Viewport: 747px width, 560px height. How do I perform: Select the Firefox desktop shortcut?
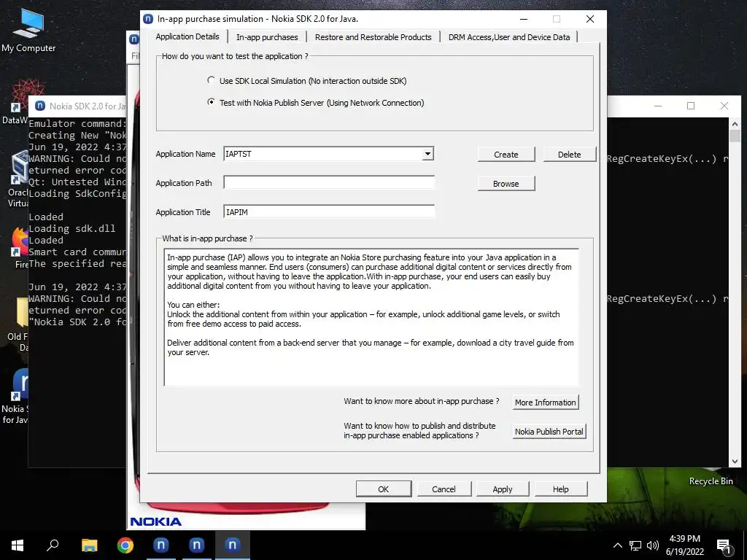[x=20, y=246]
